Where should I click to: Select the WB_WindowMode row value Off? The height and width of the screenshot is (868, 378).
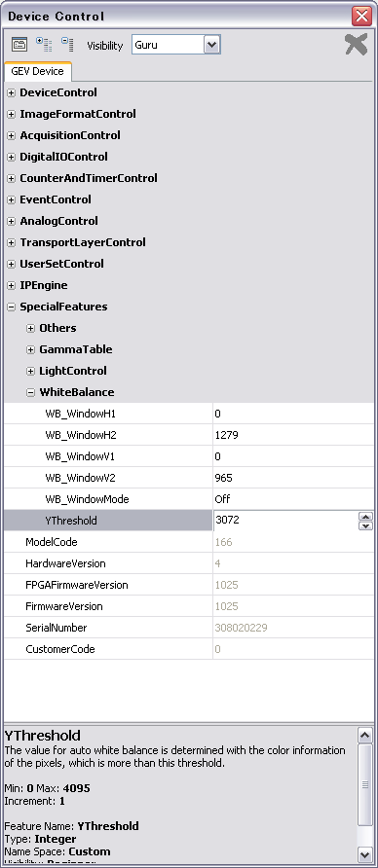coord(293,499)
